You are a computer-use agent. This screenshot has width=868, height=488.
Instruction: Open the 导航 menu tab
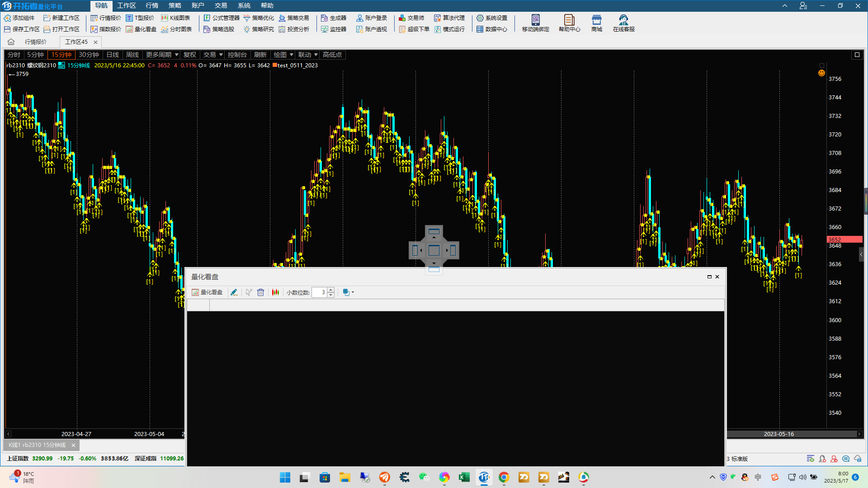(x=101, y=5)
